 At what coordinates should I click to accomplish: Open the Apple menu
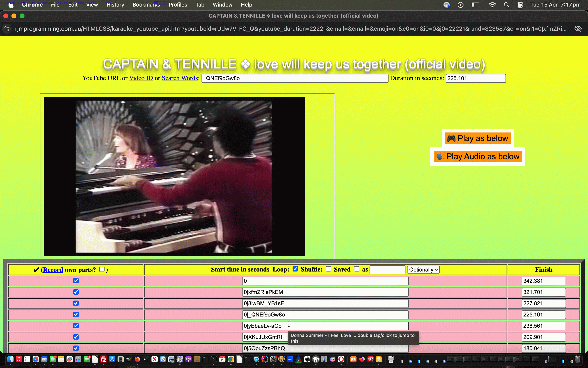[x=11, y=5]
